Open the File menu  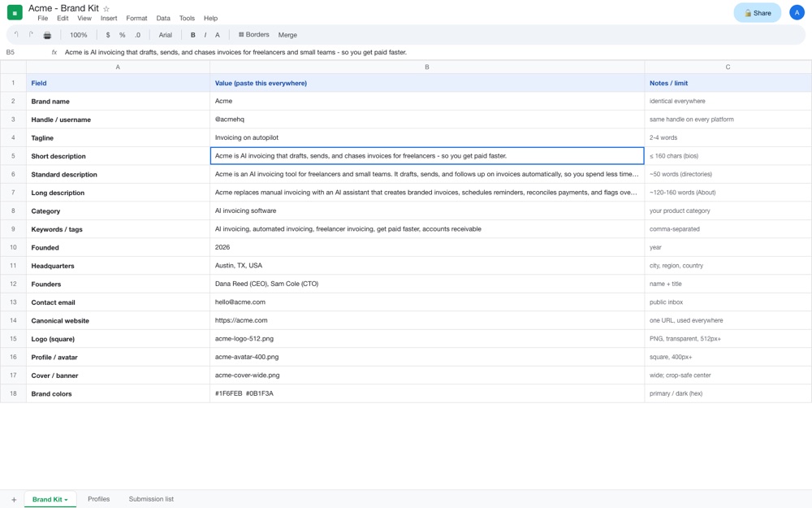click(42, 18)
